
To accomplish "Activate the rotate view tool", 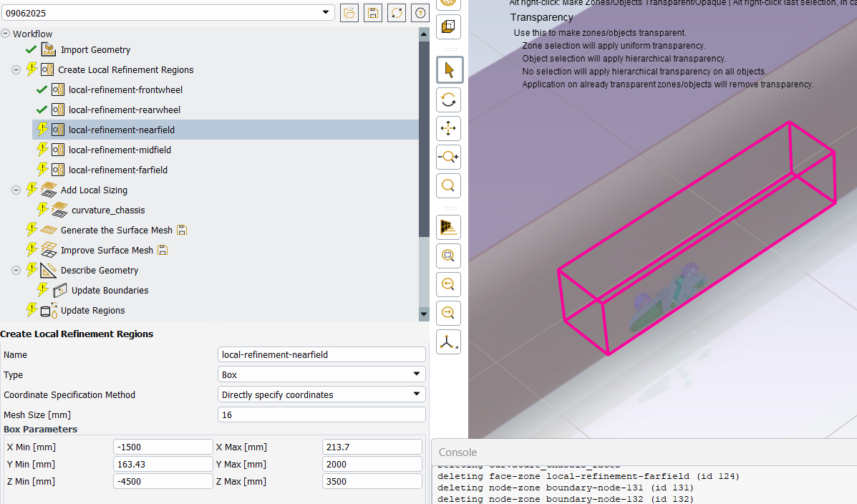I will click(449, 100).
